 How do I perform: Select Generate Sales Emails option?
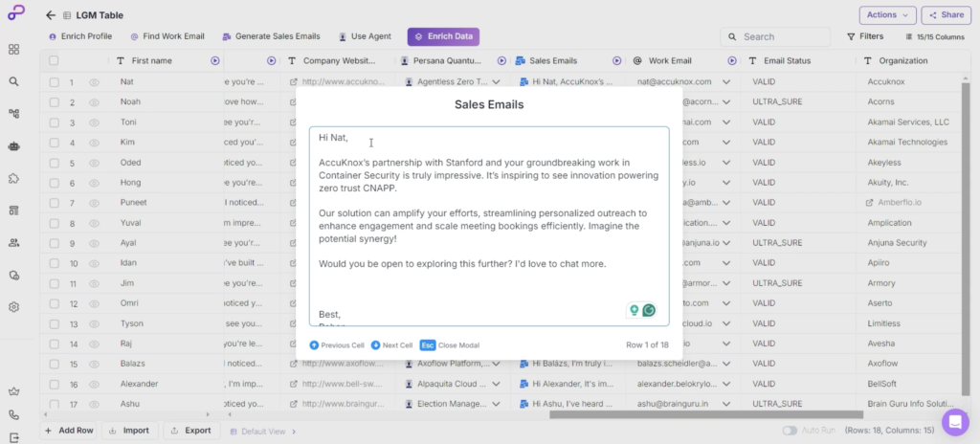(271, 36)
